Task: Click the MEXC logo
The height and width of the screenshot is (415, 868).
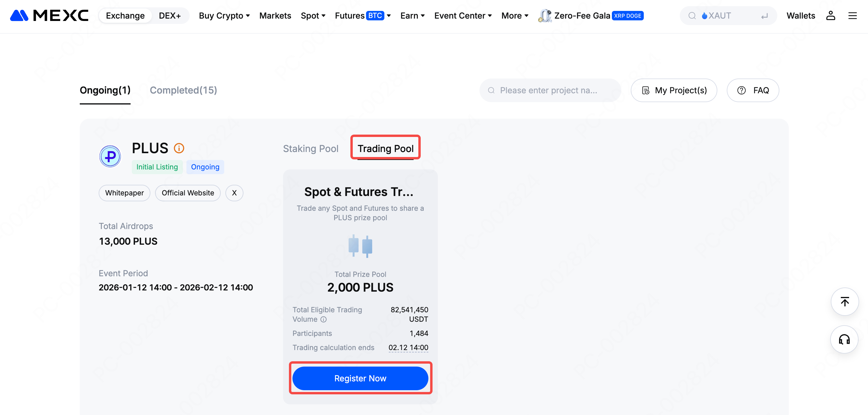Action: click(x=49, y=16)
